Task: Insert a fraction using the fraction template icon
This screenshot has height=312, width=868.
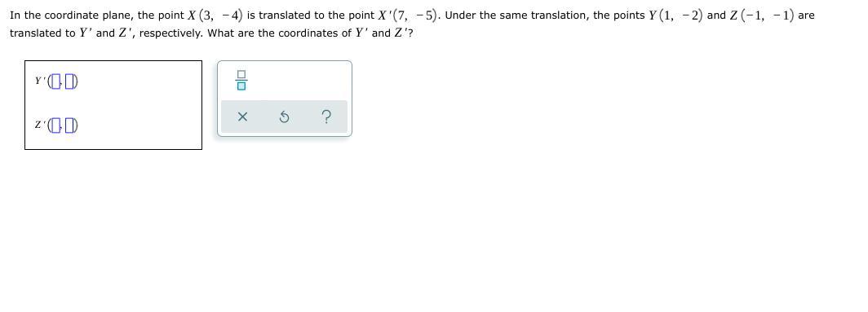Action: [241, 81]
